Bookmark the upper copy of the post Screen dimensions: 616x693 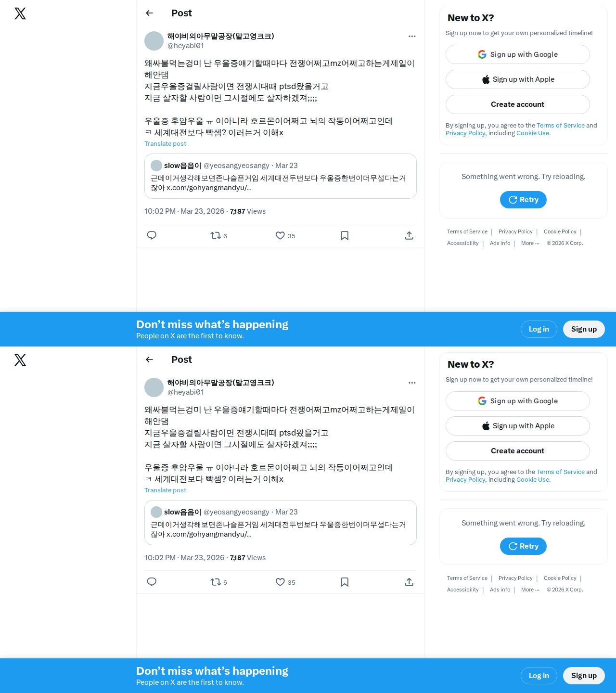pos(345,235)
